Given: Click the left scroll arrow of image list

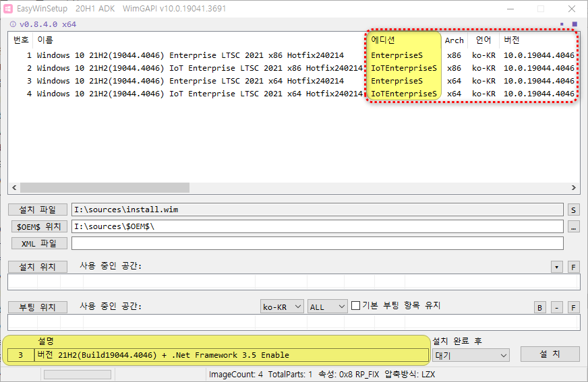Looking at the screenshot, I should 14,187.
